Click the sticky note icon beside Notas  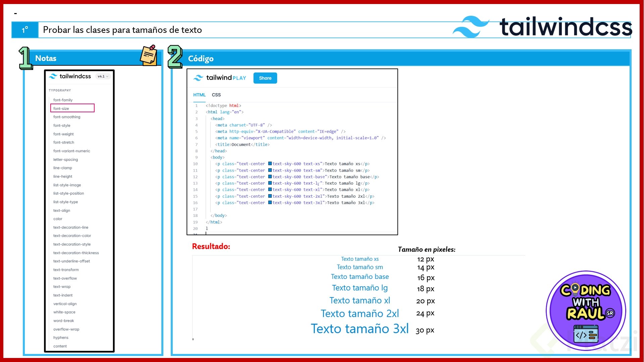point(149,55)
